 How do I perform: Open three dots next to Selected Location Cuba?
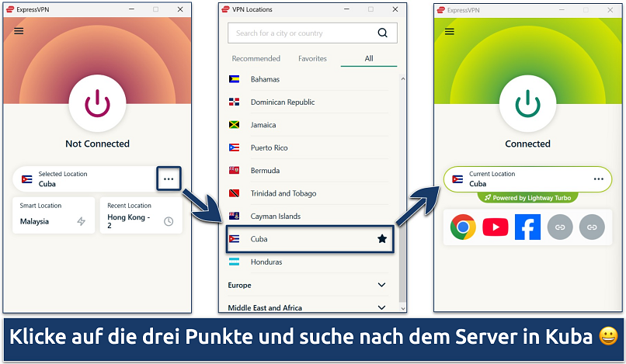pos(169,179)
